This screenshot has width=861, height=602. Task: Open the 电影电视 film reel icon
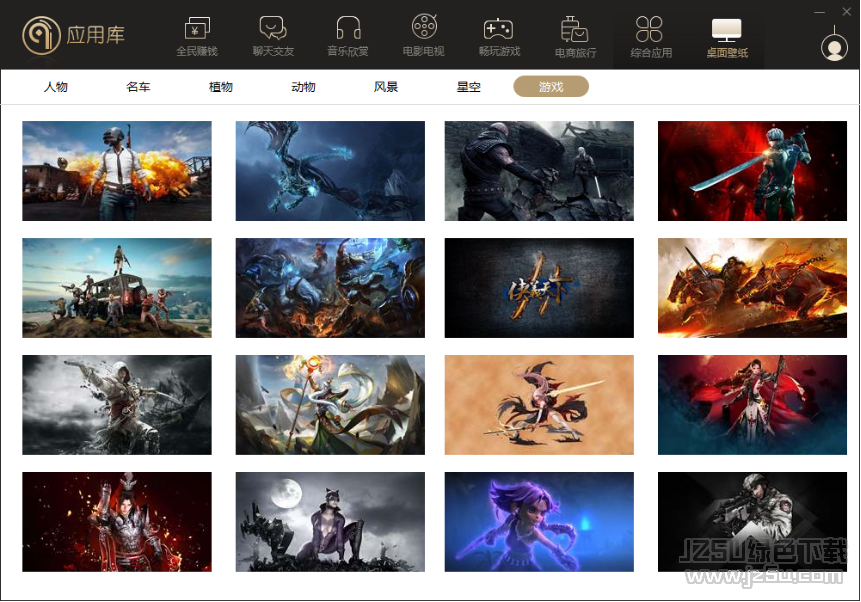pos(424,27)
